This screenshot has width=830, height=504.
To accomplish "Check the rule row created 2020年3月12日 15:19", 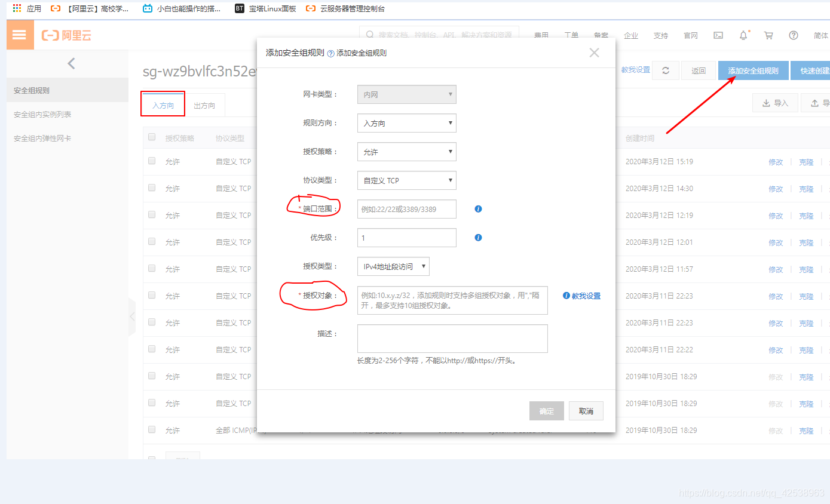I will pyautogui.click(x=152, y=161).
